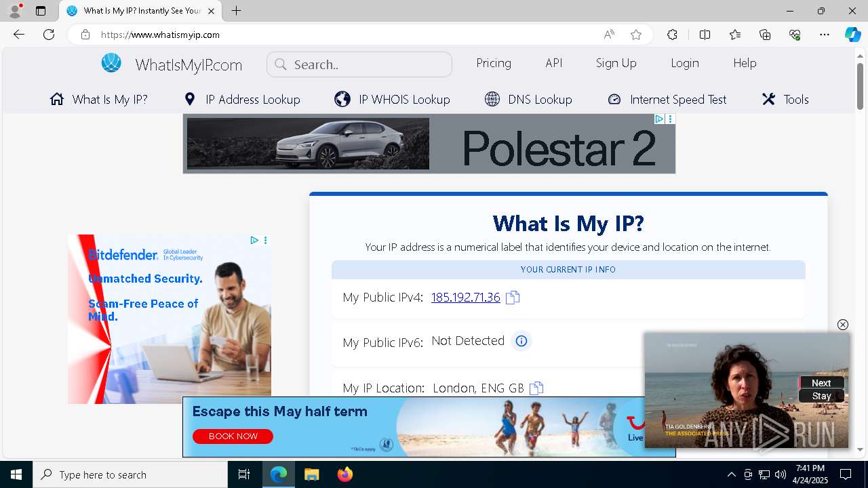The image size is (868, 488).
Task: Click the taskbar search box
Action: point(130,474)
